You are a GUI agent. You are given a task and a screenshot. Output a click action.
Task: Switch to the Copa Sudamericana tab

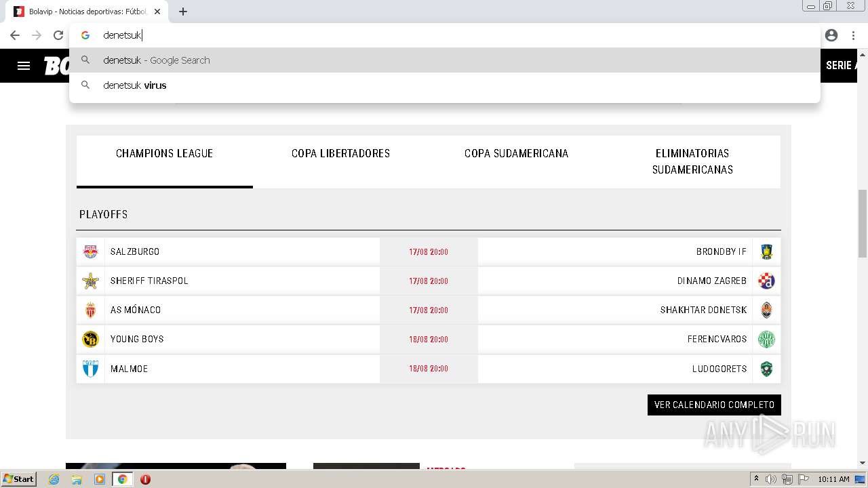coord(516,161)
